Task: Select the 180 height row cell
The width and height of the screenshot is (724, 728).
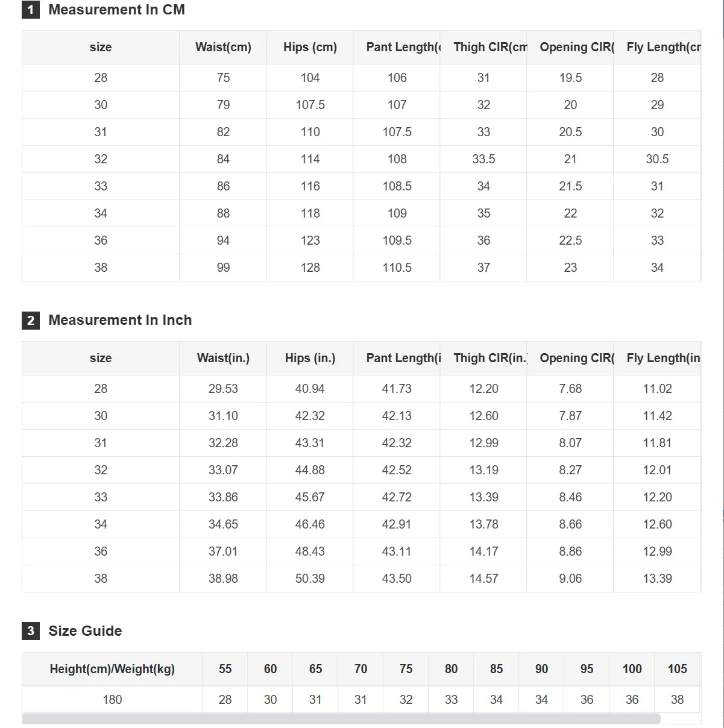Action: pyautogui.click(x=112, y=700)
